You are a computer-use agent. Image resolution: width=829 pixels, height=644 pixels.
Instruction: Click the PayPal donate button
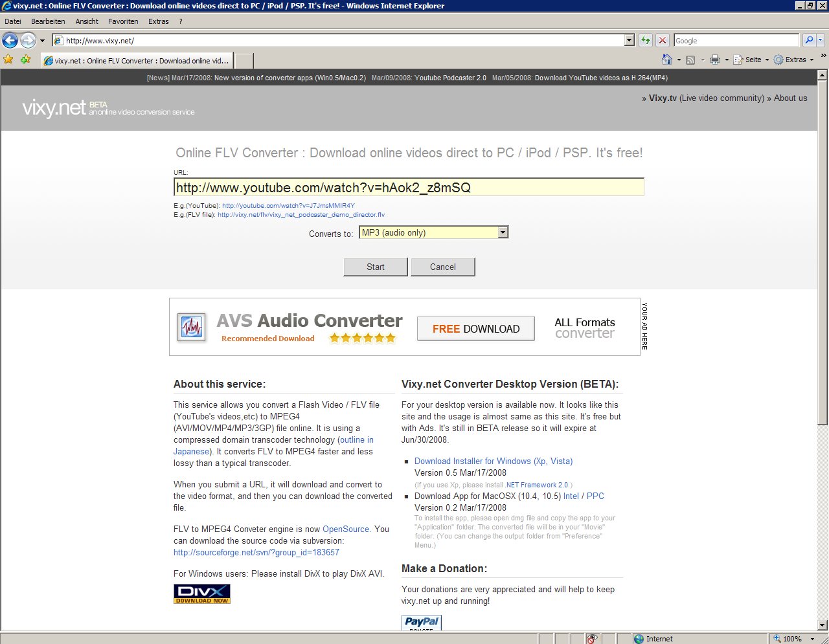pyautogui.click(x=422, y=623)
